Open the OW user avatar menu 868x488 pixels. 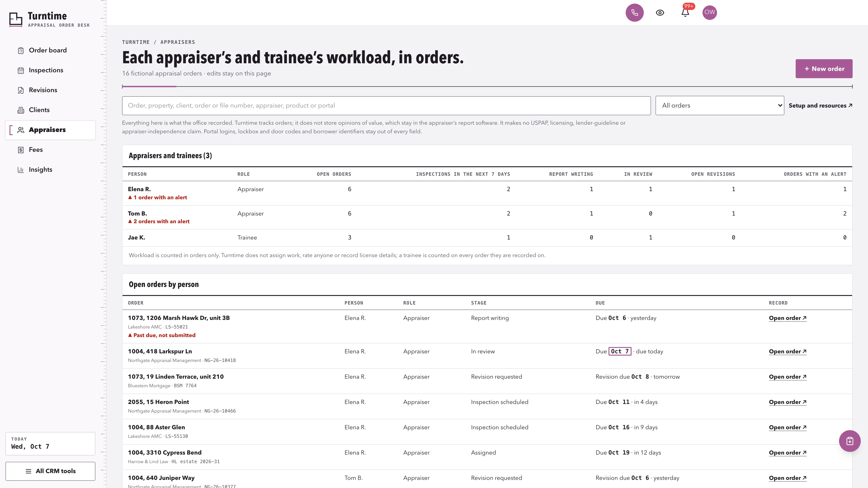tap(710, 12)
